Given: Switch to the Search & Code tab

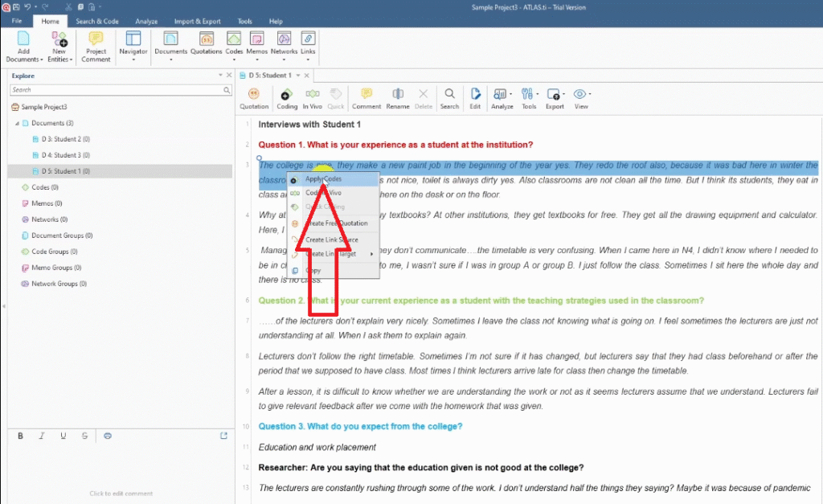Looking at the screenshot, I should [x=97, y=21].
